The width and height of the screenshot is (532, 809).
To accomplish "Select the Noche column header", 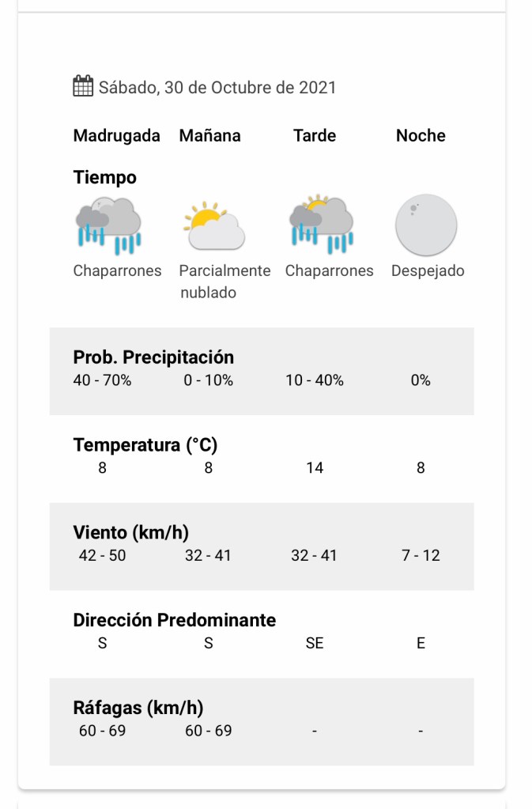I will (x=421, y=136).
